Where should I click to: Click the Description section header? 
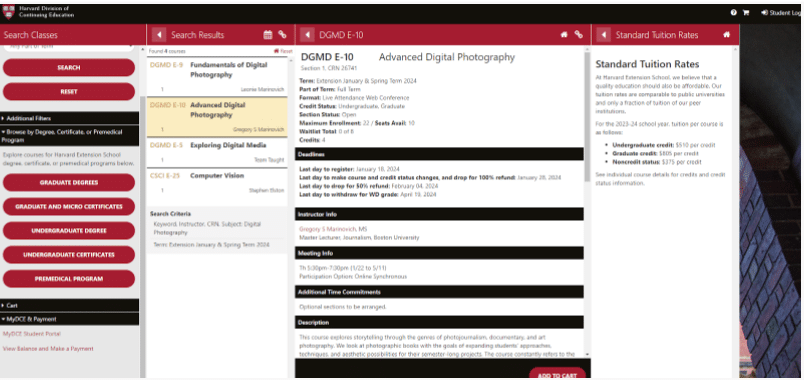click(x=439, y=323)
